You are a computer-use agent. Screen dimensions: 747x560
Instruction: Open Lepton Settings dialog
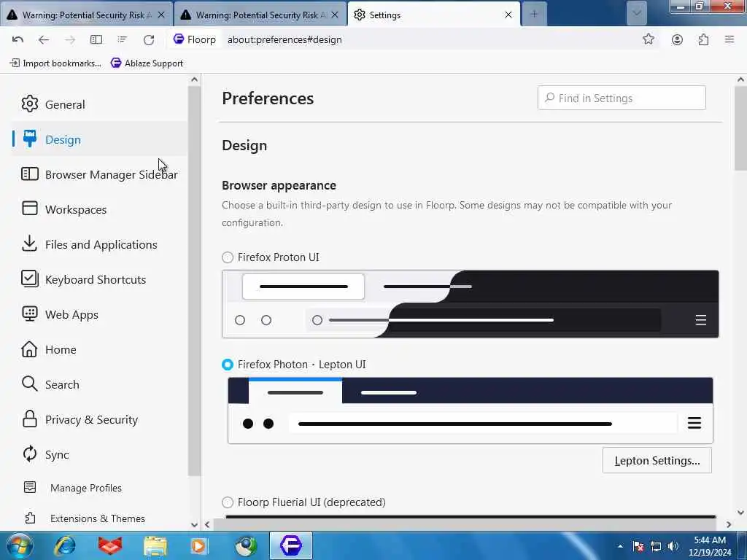(657, 461)
